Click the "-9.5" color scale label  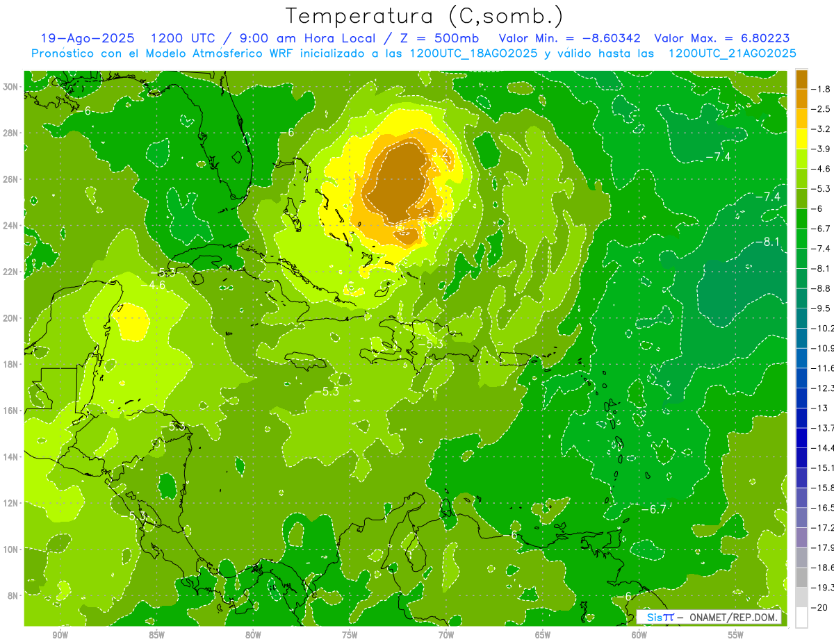coord(821,308)
